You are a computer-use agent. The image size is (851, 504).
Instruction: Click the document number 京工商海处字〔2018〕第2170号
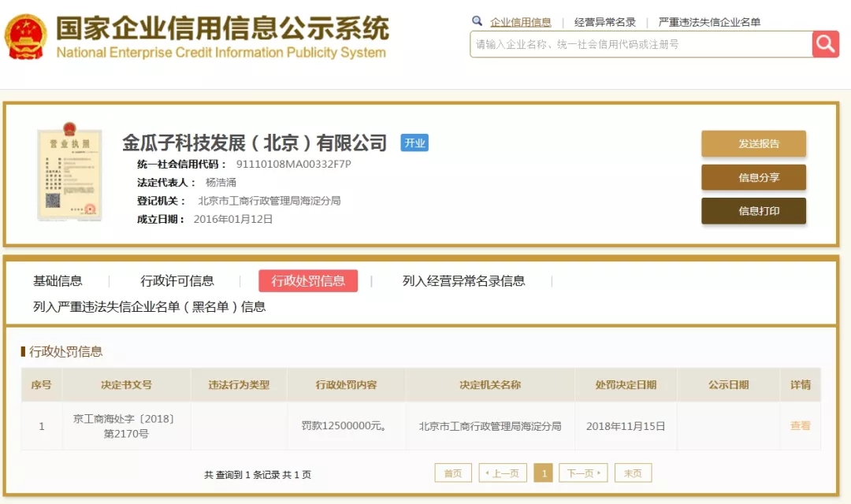tap(124, 426)
